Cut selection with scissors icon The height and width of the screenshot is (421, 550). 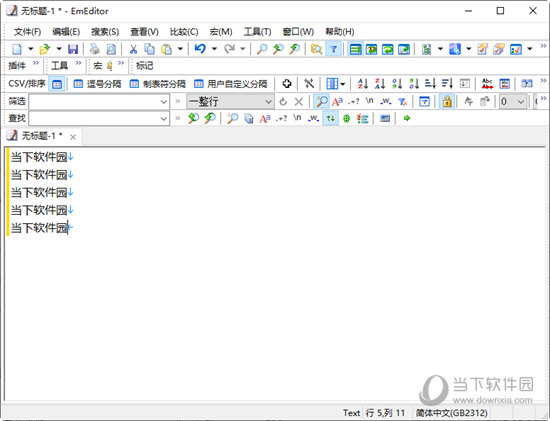pyautogui.click(x=133, y=49)
